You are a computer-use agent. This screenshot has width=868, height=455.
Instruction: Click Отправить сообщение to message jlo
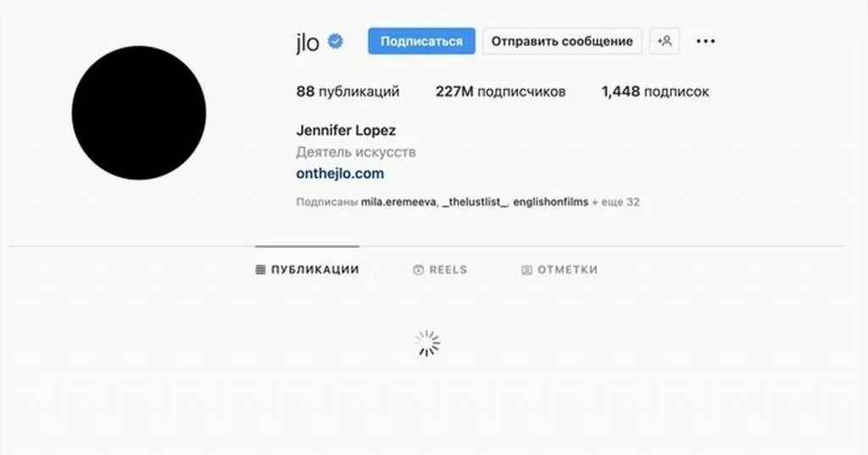click(562, 41)
